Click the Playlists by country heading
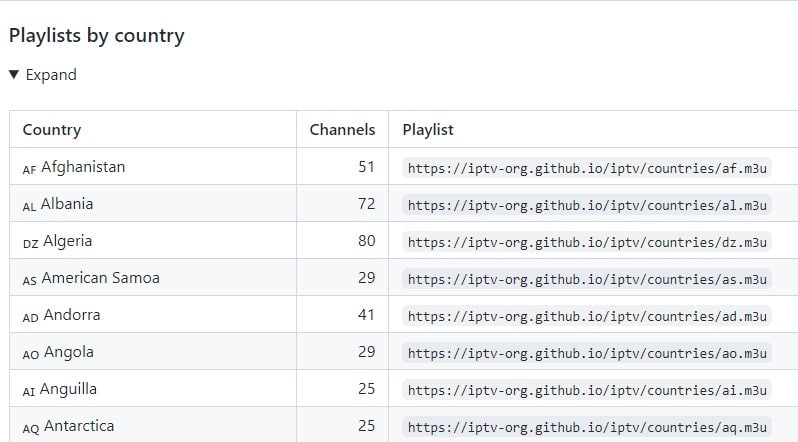Viewport: 798px width, 442px height. 97,36
